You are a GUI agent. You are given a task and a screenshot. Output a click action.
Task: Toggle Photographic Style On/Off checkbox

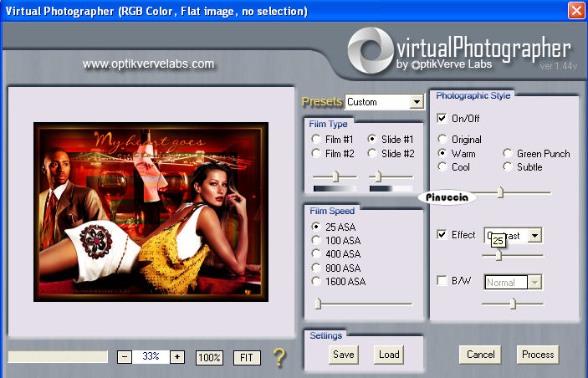coord(442,118)
